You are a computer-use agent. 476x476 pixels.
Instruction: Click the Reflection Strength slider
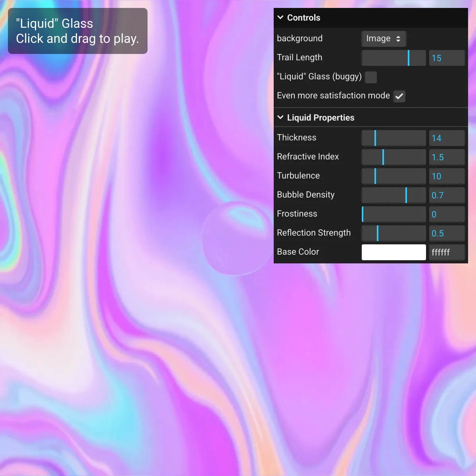[x=393, y=233]
